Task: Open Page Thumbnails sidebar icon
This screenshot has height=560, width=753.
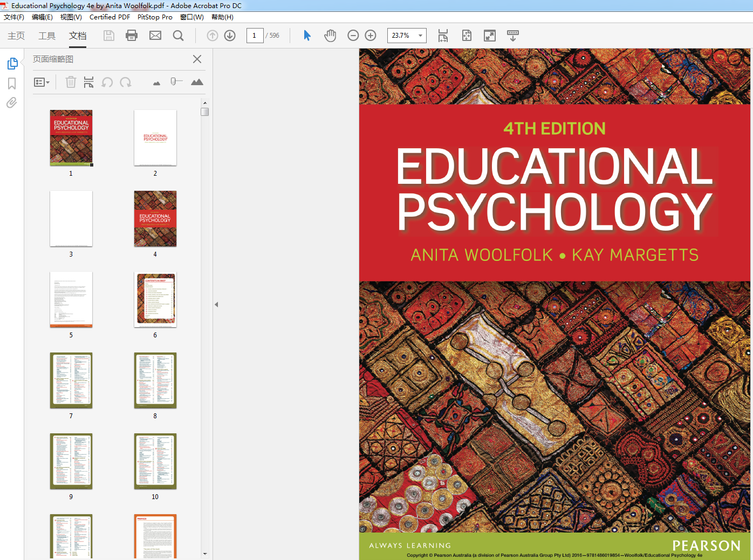Action: coord(12,64)
